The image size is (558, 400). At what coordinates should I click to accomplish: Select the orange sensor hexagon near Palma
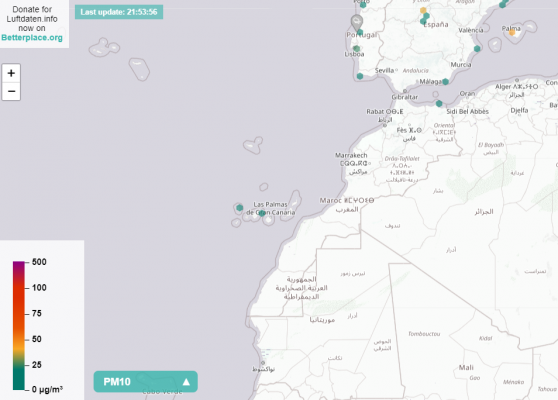point(512,32)
